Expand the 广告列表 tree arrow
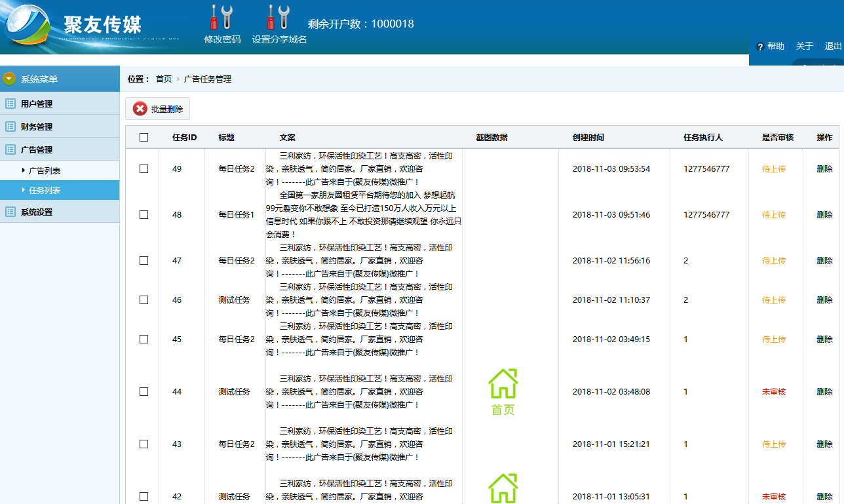This screenshot has height=504, width=844. point(24,170)
